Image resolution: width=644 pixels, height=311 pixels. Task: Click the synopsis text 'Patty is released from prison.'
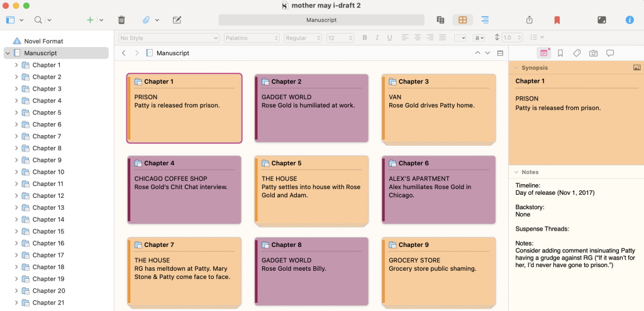coord(558,108)
